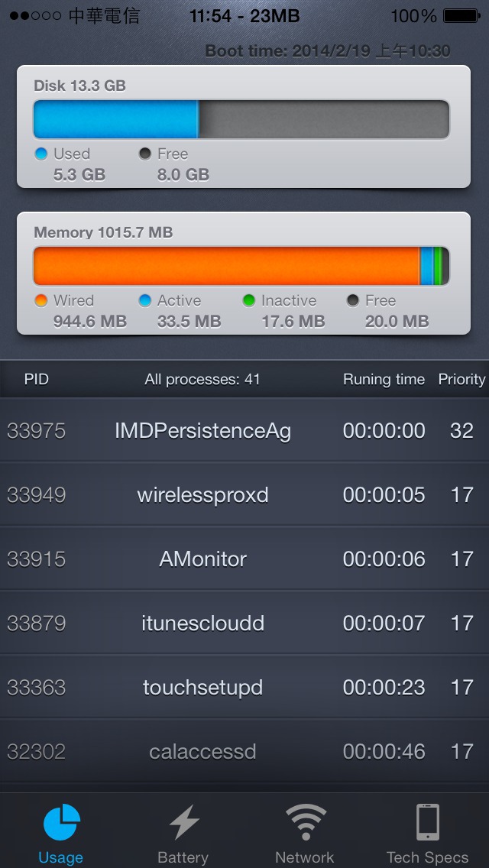
Task: Tap the Memory usage bar
Action: coord(241,266)
